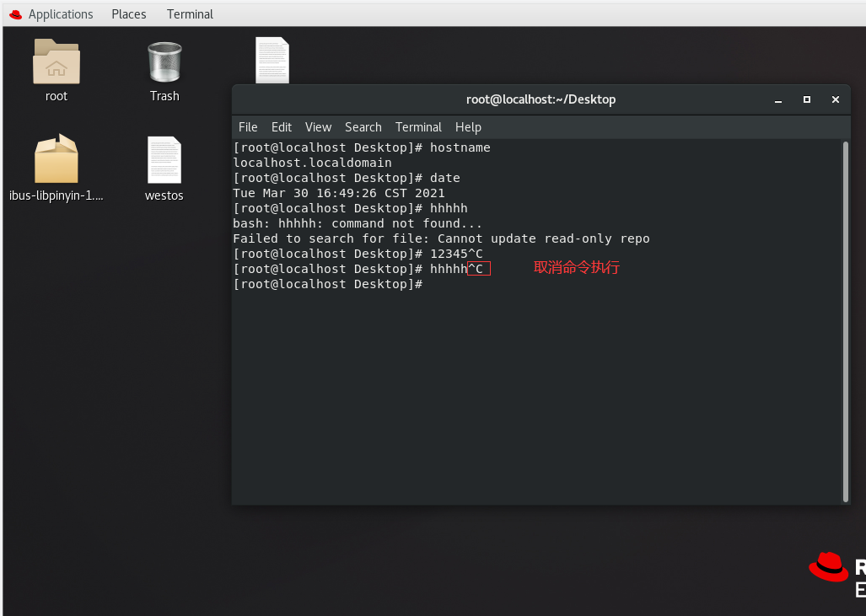
Task: Select the Trash desktop icon
Action: 164,62
